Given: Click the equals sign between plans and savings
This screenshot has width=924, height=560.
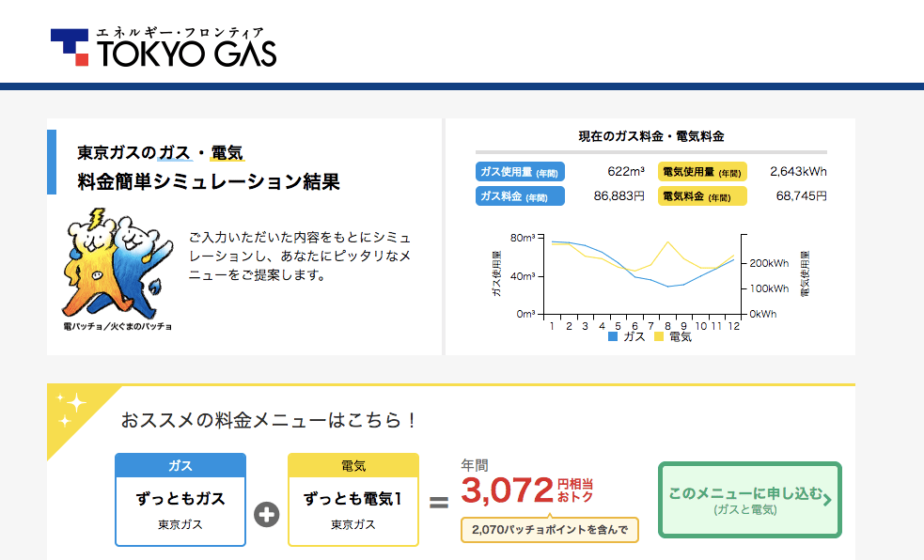Looking at the screenshot, I should pos(439,503).
